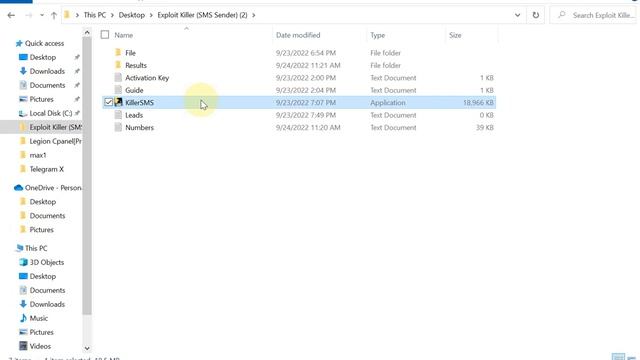This screenshot has width=640, height=360.
Task: Click the Leads text document icon
Action: [x=118, y=115]
